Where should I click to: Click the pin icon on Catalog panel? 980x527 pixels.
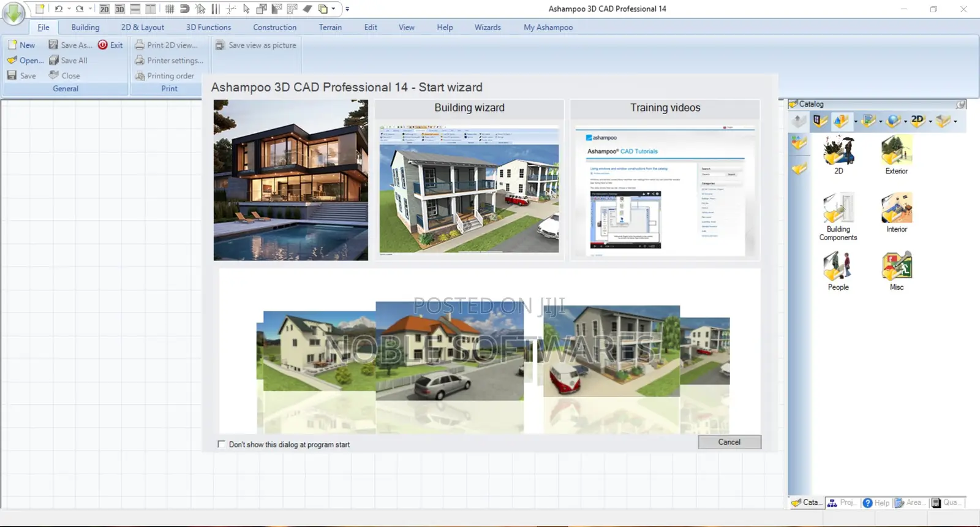coord(961,104)
